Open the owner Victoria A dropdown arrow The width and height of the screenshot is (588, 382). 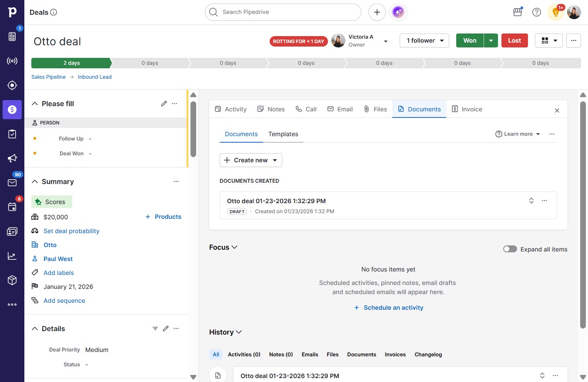(385, 41)
